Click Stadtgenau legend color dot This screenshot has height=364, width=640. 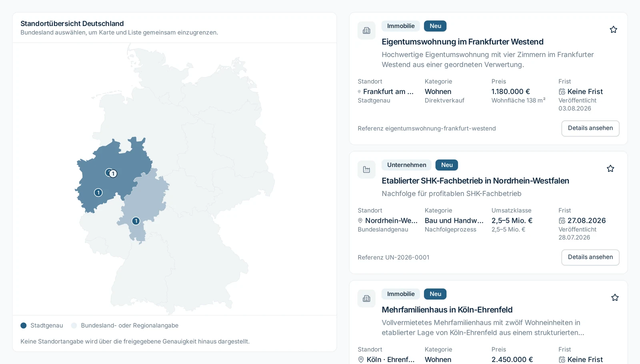pos(24,326)
